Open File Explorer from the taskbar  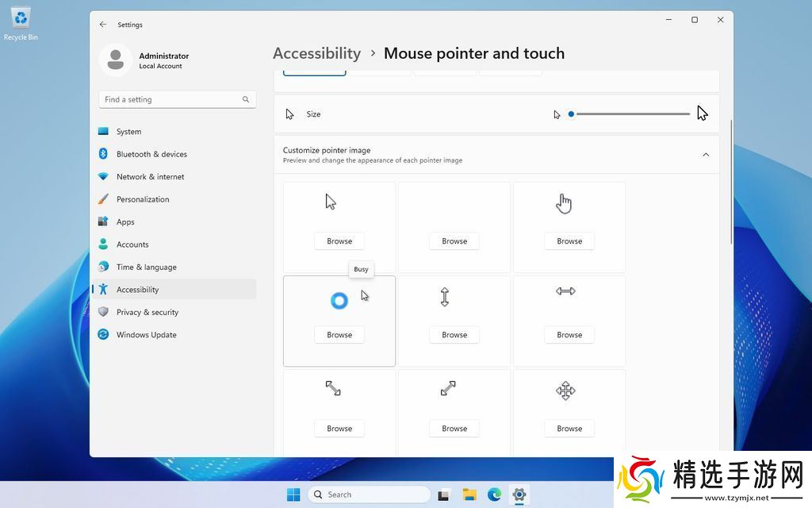coord(469,495)
